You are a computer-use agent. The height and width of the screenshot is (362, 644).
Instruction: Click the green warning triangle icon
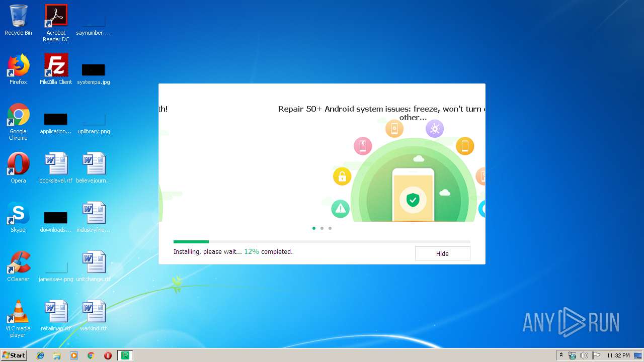pos(341,209)
